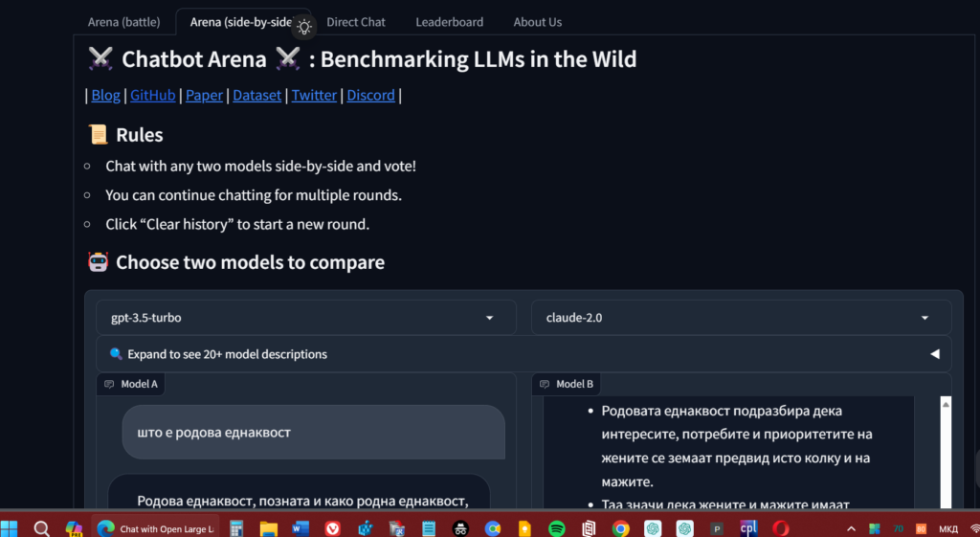Open the recycle bin tool icon in the taskbar
The image size is (980, 537).
[397, 529]
